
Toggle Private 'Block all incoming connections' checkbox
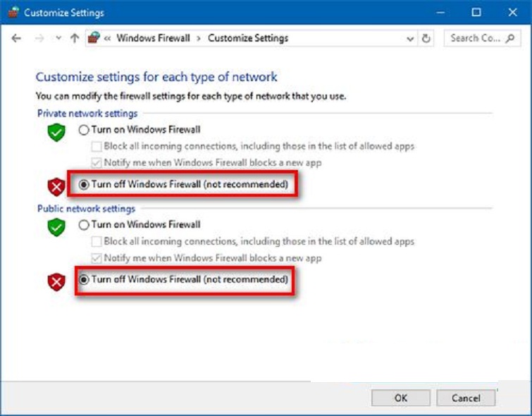[x=97, y=147]
